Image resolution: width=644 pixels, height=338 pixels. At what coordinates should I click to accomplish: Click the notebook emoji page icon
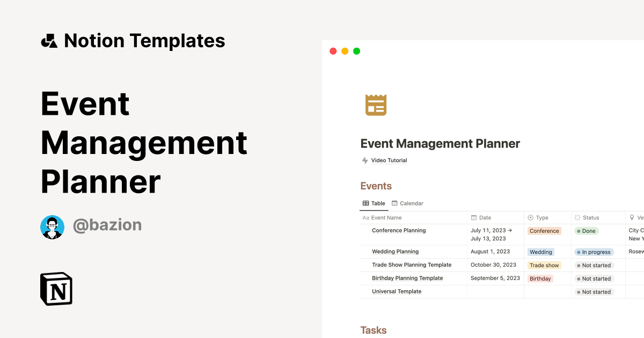pos(376,105)
